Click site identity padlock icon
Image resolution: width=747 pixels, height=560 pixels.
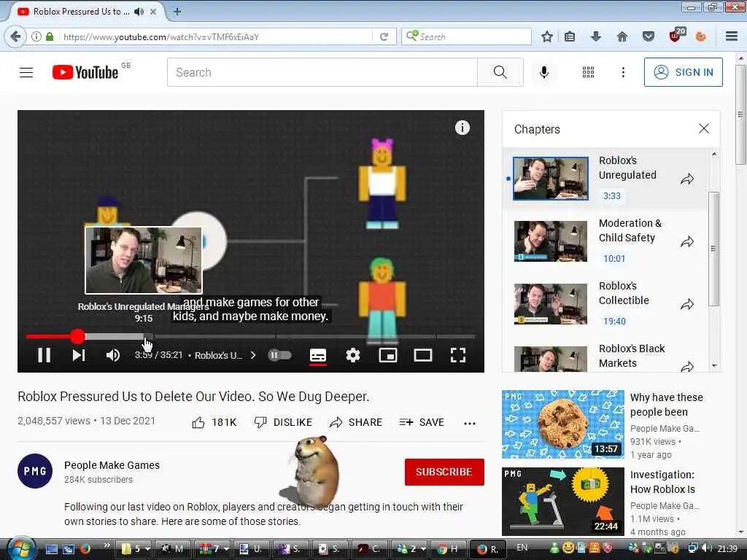click(x=50, y=36)
